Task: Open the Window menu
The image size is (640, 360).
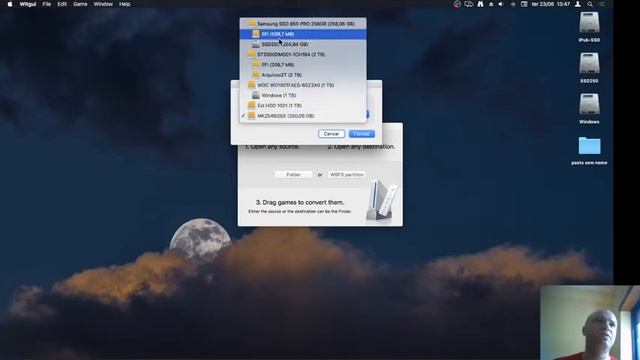Action: pos(103,4)
